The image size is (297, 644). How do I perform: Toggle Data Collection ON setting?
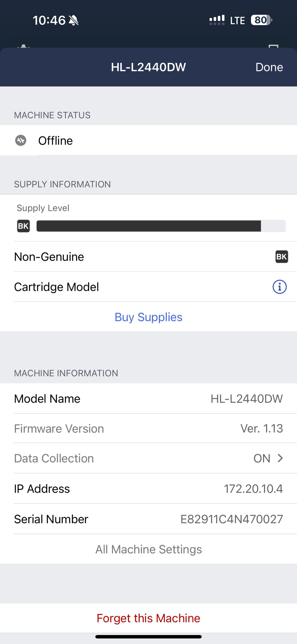pyautogui.click(x=262, y=458)
